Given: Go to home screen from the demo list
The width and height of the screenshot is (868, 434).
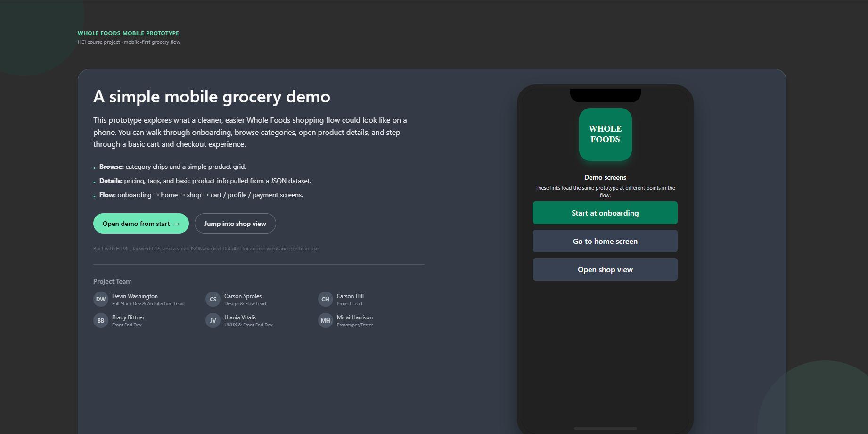Looking at the screenshot, I should tap(605, 241).
